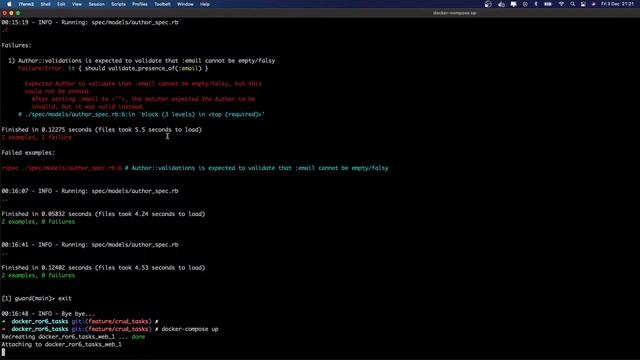The width and height of the screenshot is (640, 360).
Task: Click the first menu bar extra icon
Action: (488, 4)
